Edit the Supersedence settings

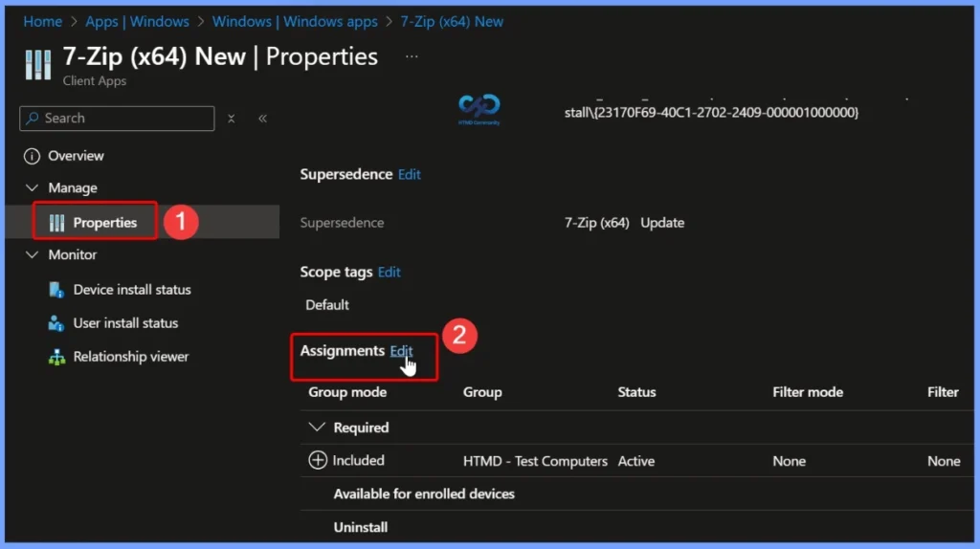point(410,174)
